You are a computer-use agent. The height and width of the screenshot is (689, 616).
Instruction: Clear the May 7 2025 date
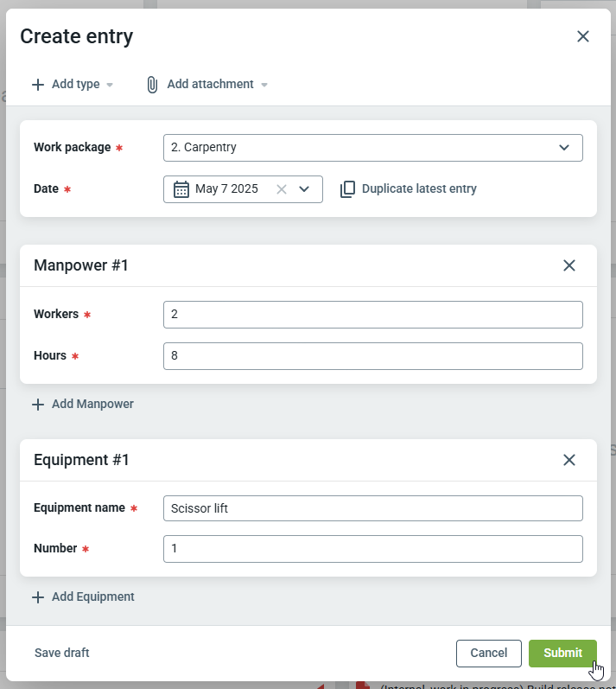tap(281, 189)
